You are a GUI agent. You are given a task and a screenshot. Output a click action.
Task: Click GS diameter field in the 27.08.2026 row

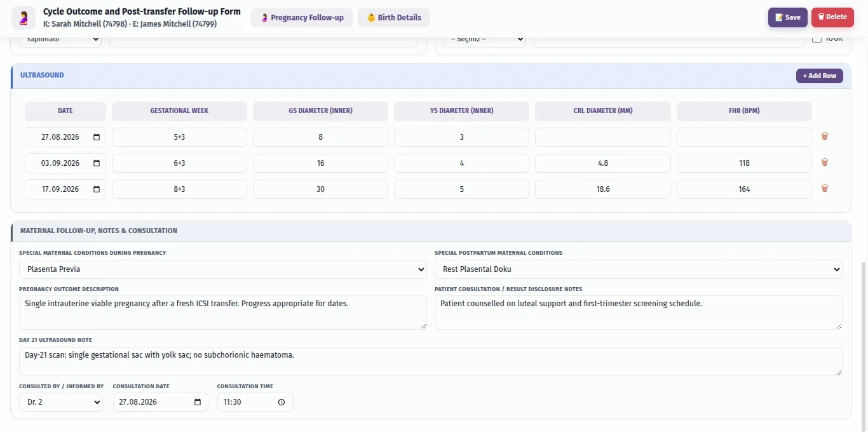(320, 137)
